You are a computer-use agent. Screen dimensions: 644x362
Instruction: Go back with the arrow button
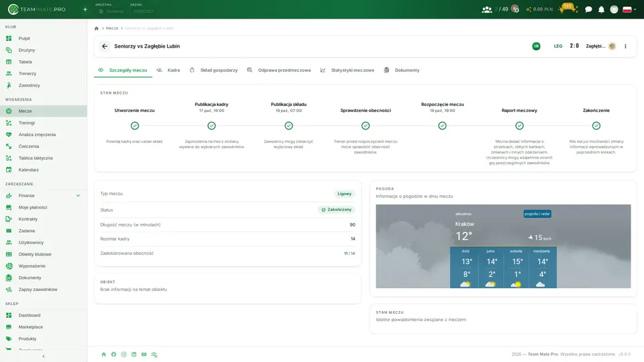click(x=105, y=46)
